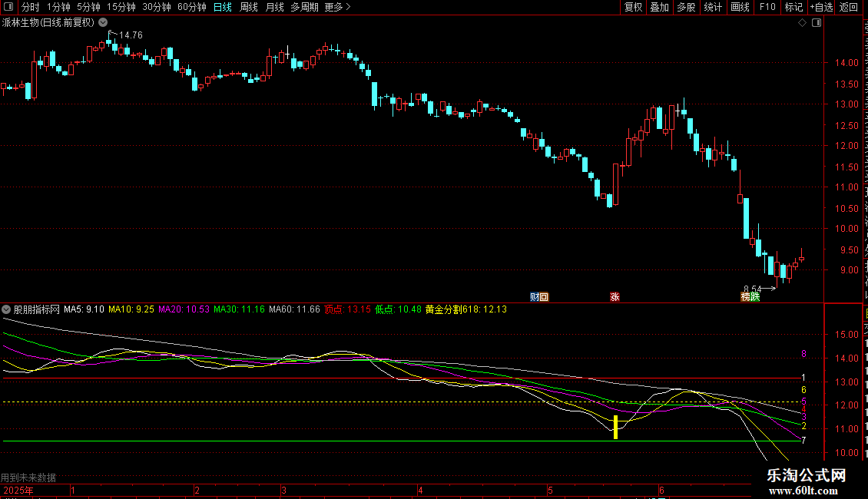Click the MA60: 11.66 value
This screenshot has height=499, width=868.
point(294,309)
